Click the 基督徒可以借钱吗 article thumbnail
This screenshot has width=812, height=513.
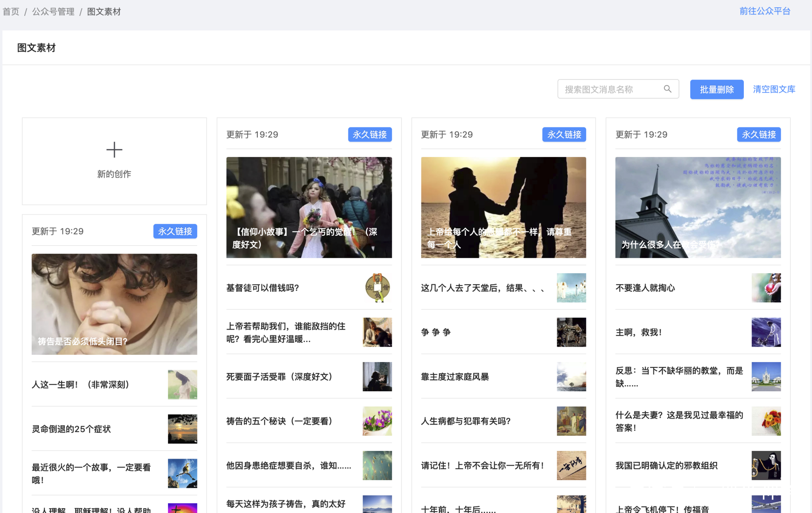pyautogui.click(x=377, y=288)
